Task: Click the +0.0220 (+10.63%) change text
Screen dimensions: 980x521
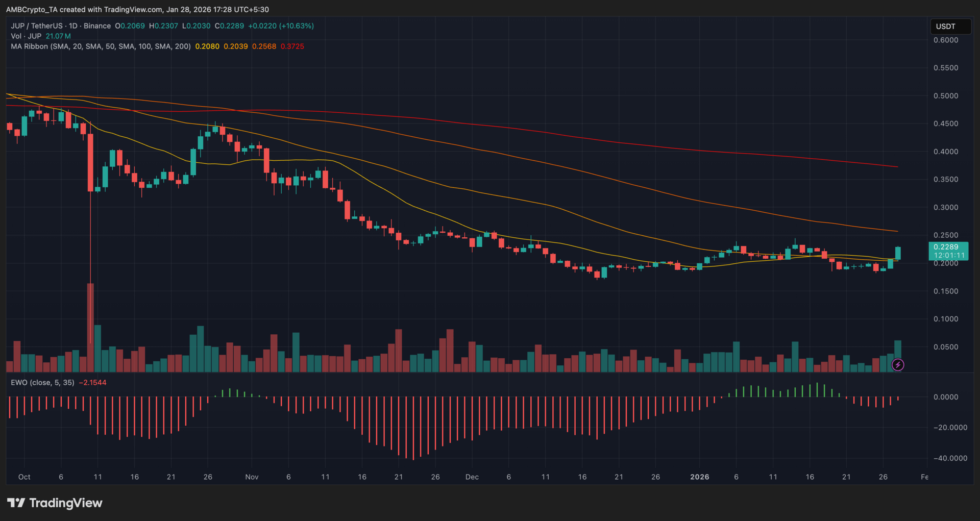Action: pos(281,26)
